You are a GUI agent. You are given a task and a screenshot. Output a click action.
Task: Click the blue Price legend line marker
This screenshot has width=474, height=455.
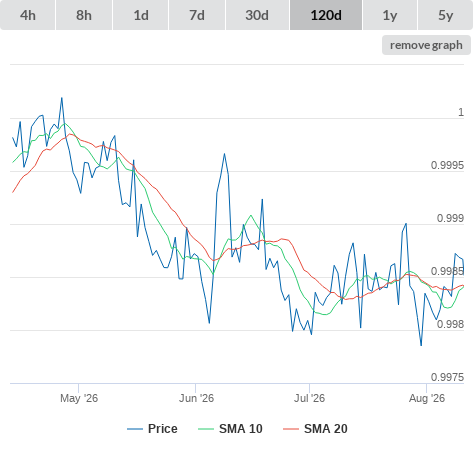point(135,429)
